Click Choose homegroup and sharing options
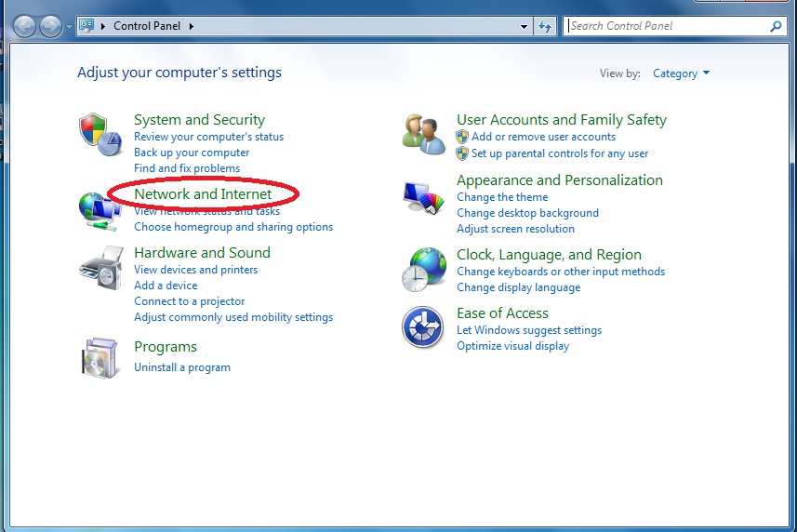This screenshot has height=532, width=797. [x=233, y=227]
